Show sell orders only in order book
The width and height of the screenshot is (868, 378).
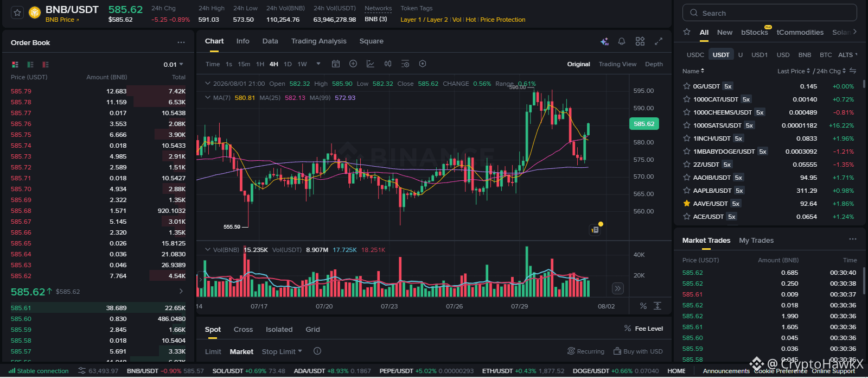tap(46, 65)
